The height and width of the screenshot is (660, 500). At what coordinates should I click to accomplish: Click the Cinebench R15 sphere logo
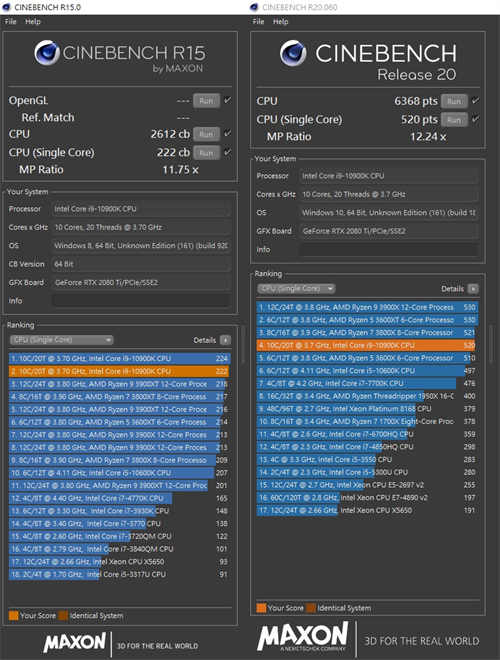47,53
